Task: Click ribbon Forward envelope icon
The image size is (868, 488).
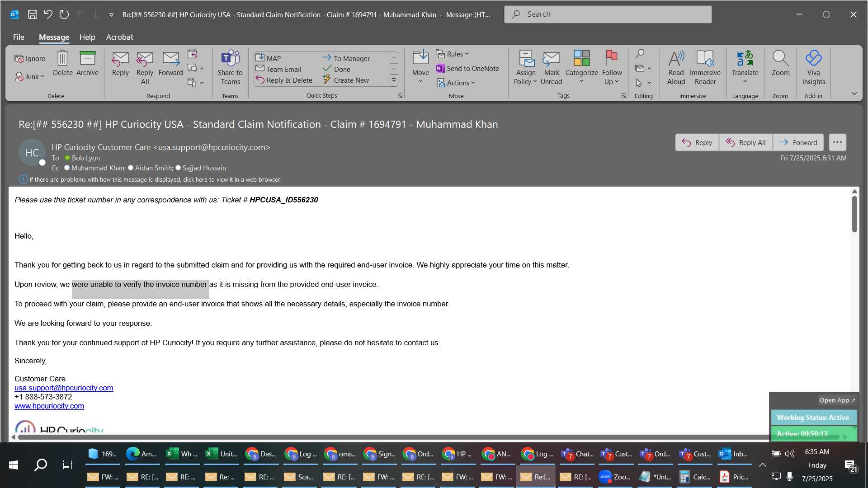Action: tap(170, 63)
